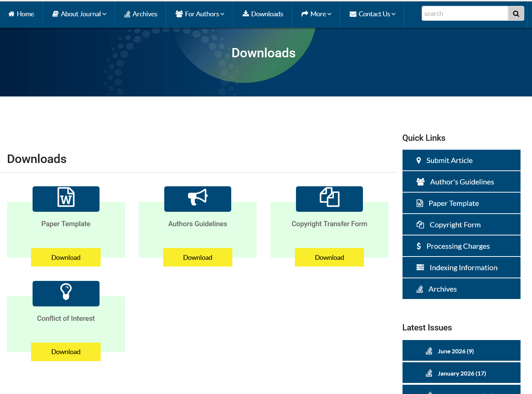Expand the About Journal dropdown
Image resolution: width=532 pixels, height=394 pixels.
point(79,14)
